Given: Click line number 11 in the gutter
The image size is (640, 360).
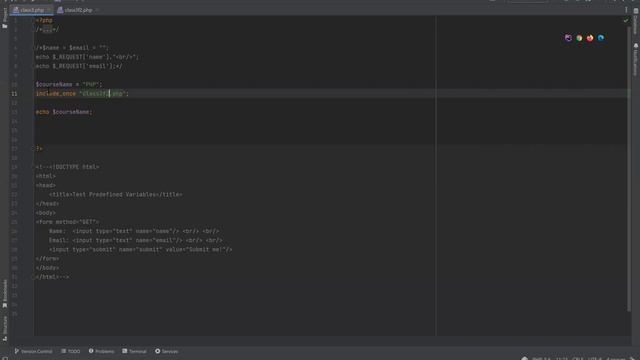Looking at the screenshot, I should point(14,93).
